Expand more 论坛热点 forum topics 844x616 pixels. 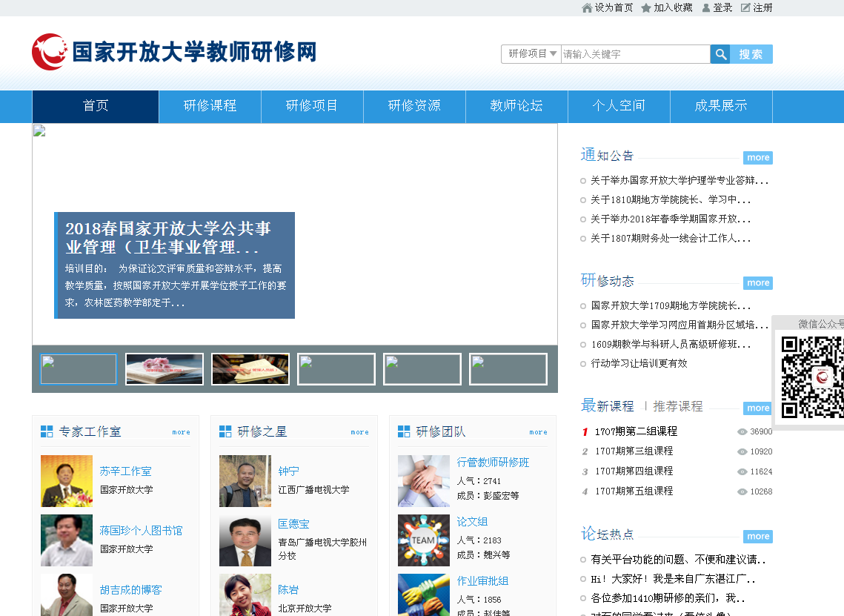[757, 537]
